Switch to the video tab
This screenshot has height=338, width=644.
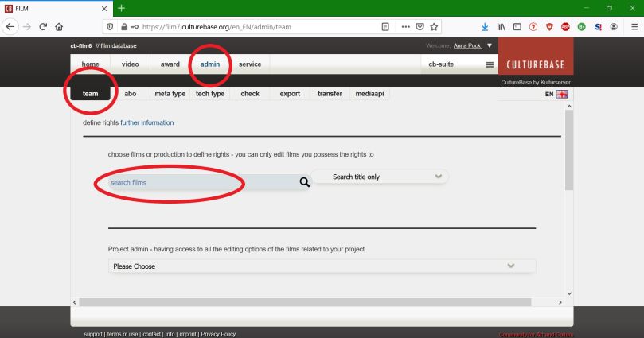click(x=130, y=64)
